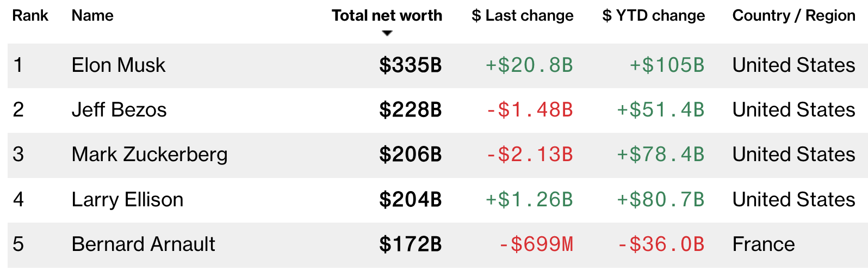Sort table by Name header
Viewport: 868px width, 270px height.
pos(92,16)
